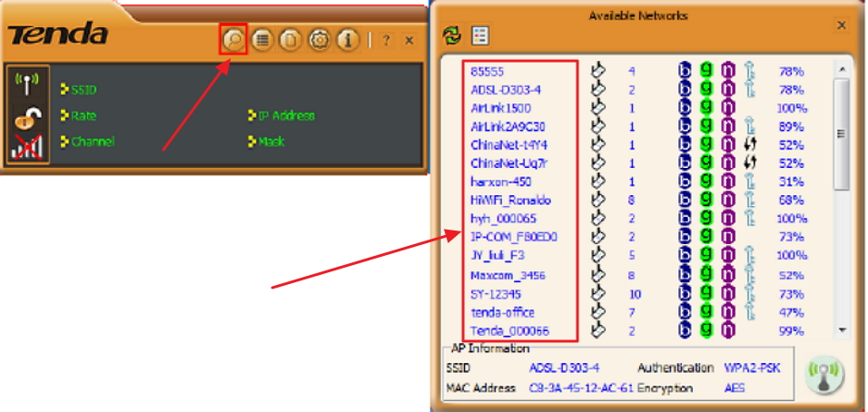Click the AES encryption value
Screen dimensions: 868x412
[x=735, y=387]
